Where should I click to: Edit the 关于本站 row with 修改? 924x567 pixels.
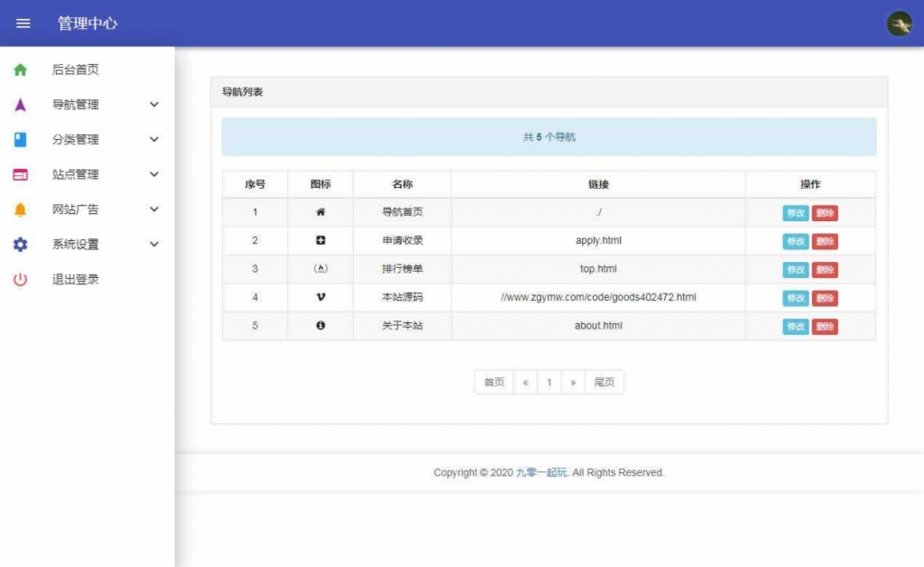coord(796,326)
